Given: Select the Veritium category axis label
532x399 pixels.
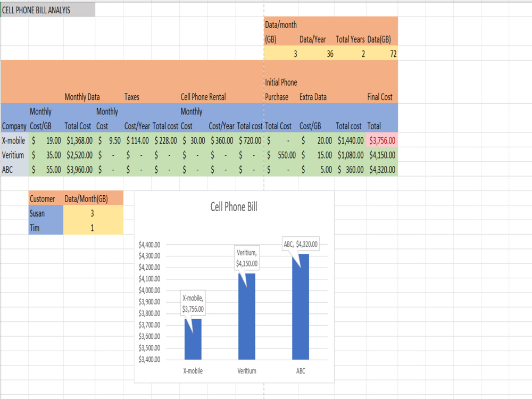Looking at the screenshot, I should click(x=247, y=371).
